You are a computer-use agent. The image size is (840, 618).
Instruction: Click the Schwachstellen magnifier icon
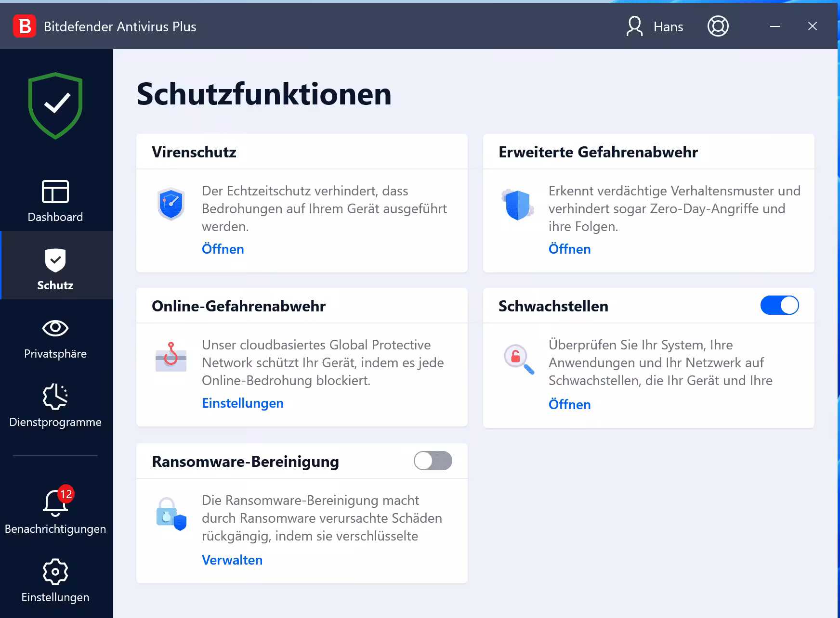coord(518,358)
